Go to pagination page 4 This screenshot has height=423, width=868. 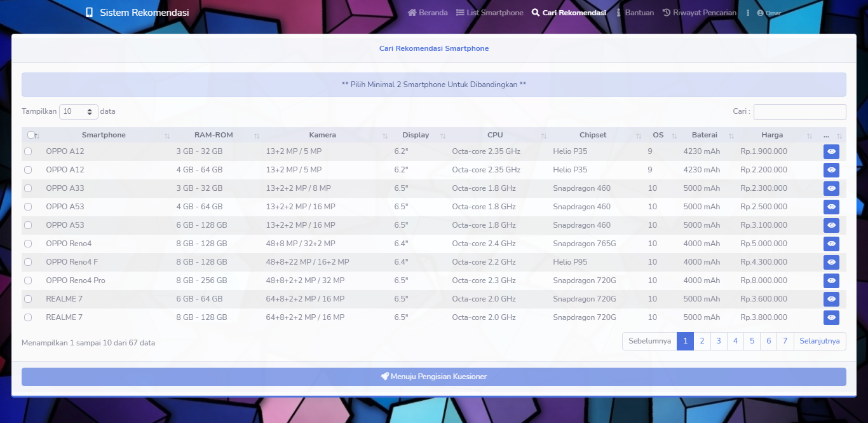[x=735, y=341]
